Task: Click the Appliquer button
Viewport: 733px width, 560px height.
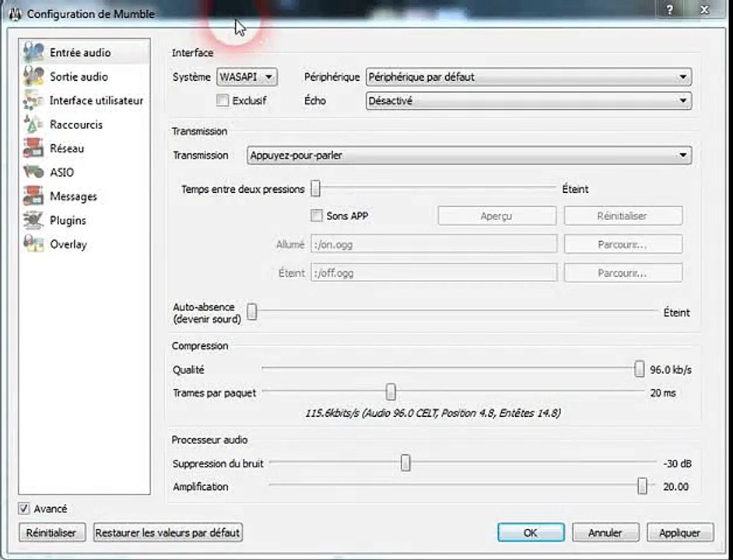Action: (x=680, y=533)
